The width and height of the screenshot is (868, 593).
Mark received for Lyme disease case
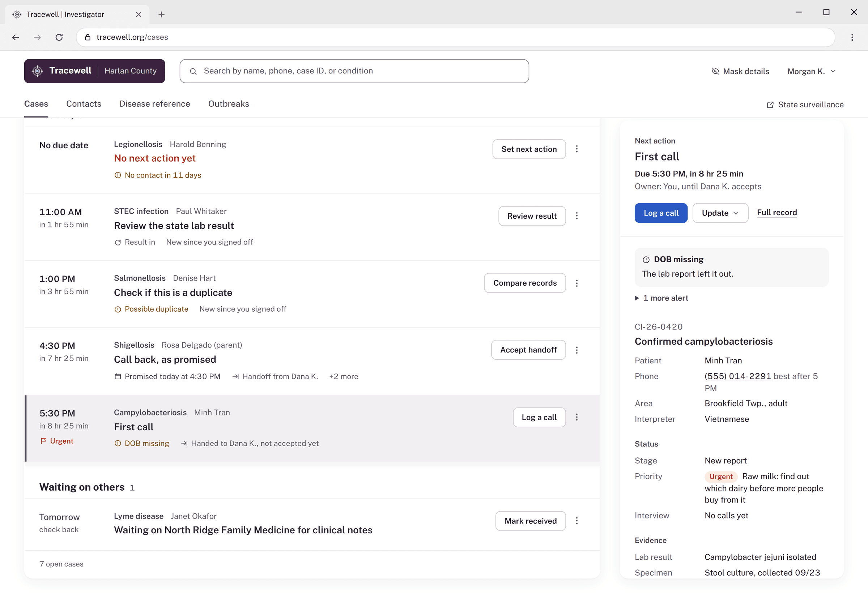click(530, 521)
